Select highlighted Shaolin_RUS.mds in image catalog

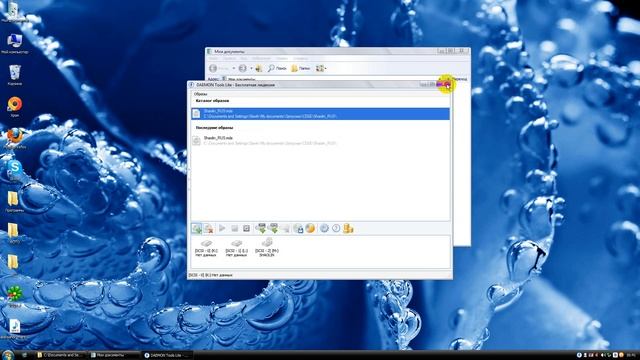[320, 114]
